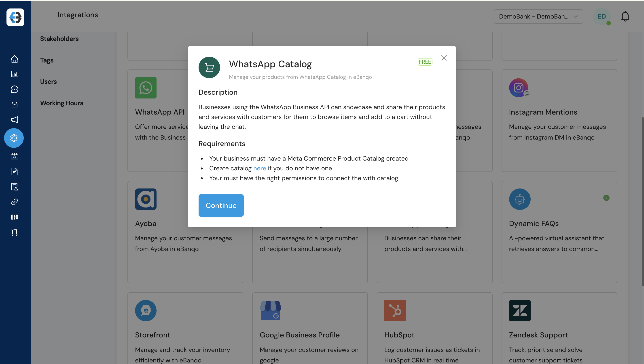Open the form with user icon in the sidebar
This screenshot has width=644, height=364.
[15, 187]
